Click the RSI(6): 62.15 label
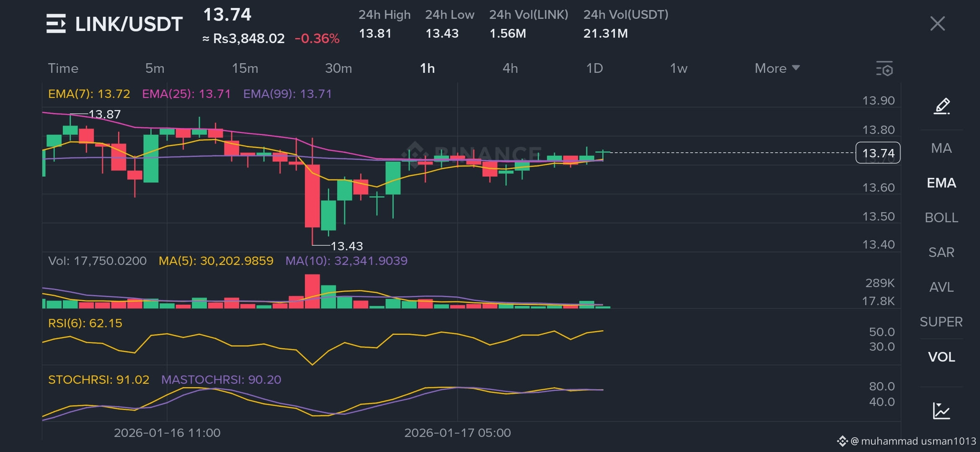Viewport: 980px width, 452px height. click(x=85, y=323)
